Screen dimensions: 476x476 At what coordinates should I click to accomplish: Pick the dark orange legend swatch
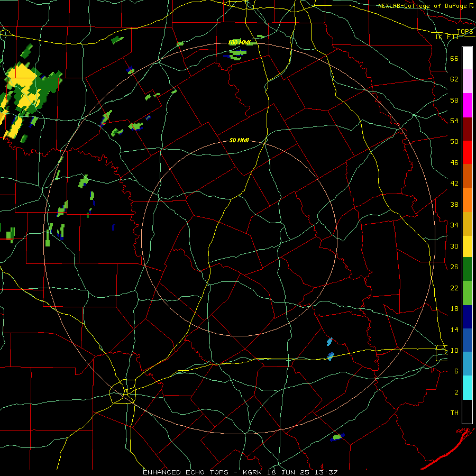point(467,176)
